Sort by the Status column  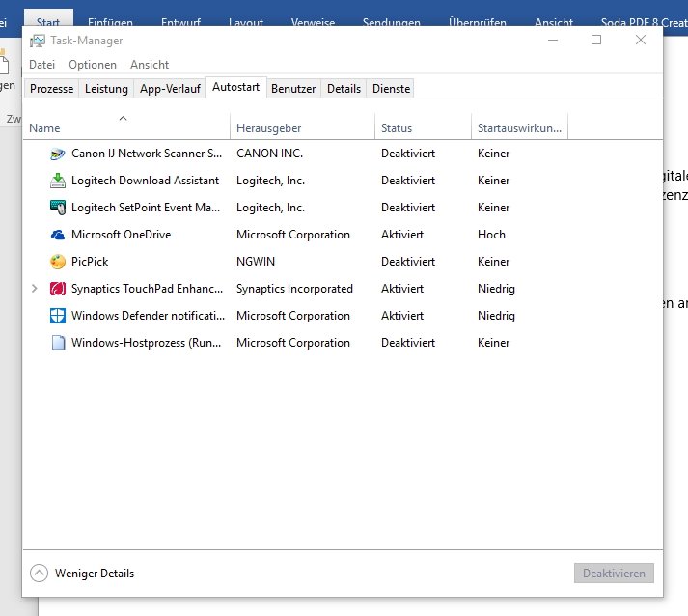pos(423,127)
